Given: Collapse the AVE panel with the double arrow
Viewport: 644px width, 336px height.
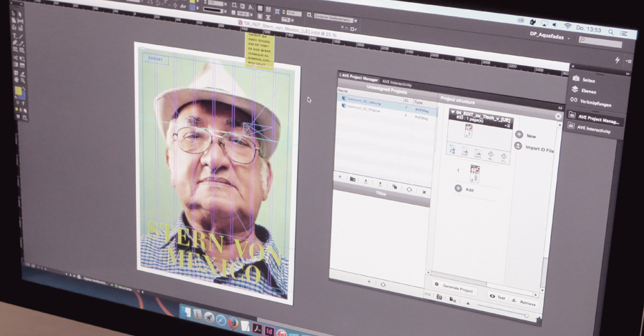Looking at the screenshot, I should click(560, 108).
